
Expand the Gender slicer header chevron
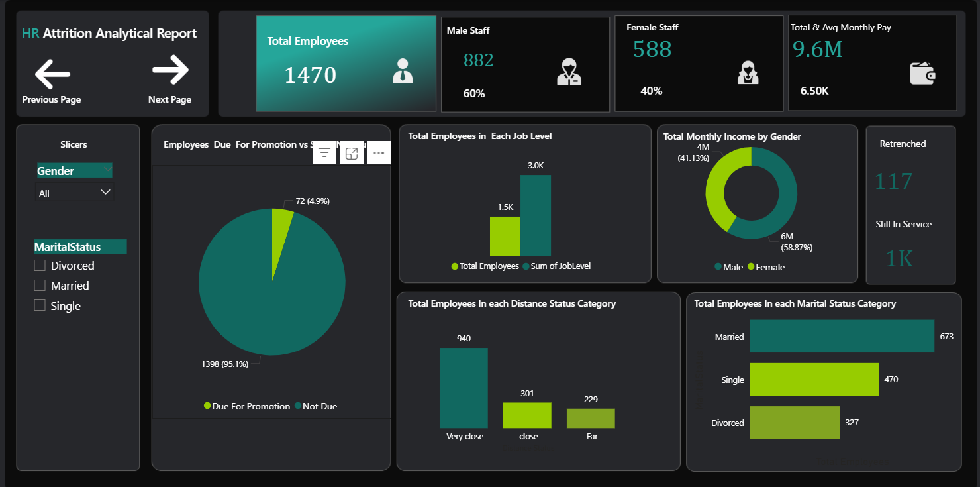[107, 170]
